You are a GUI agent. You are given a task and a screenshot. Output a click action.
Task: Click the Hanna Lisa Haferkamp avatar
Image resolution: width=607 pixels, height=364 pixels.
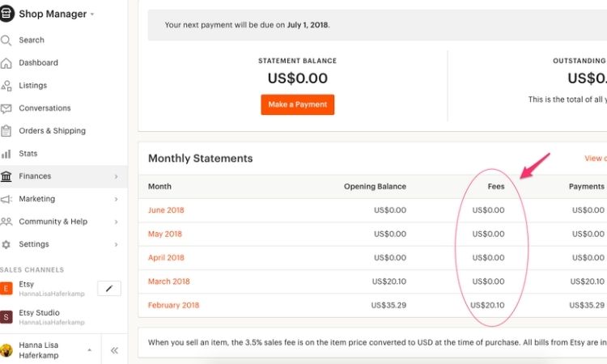click(6, 350)
